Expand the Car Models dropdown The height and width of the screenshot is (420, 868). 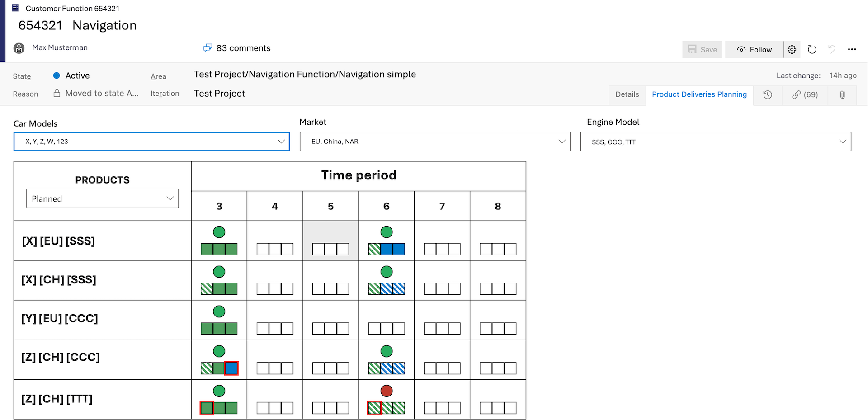[151, 142]
